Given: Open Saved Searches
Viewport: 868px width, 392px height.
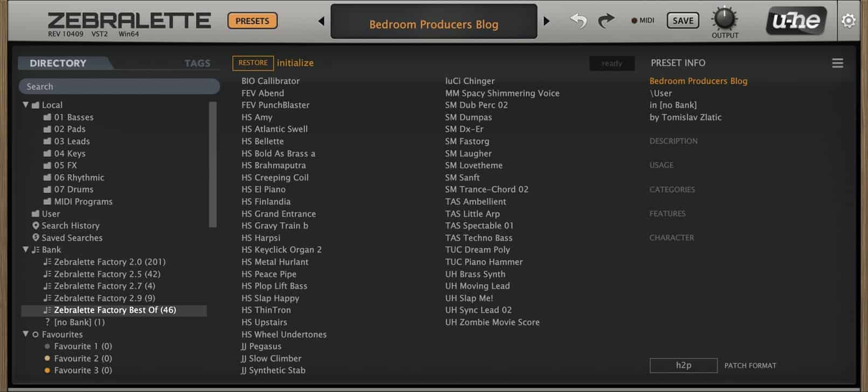Looking at the screenshot, I should pos(67,237).
